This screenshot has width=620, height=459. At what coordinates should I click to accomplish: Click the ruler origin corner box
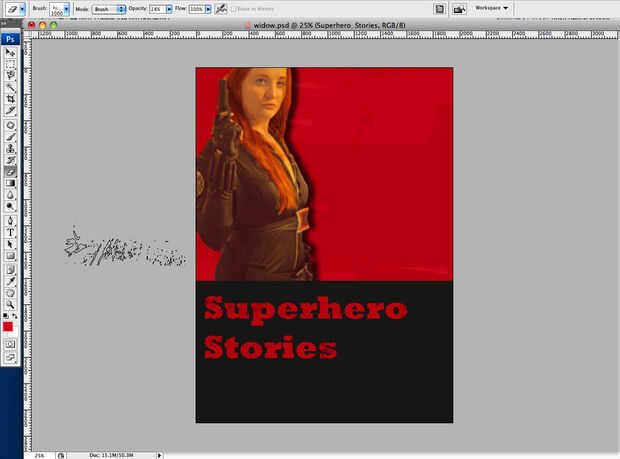pyautogui.click(x=27, y=35)
